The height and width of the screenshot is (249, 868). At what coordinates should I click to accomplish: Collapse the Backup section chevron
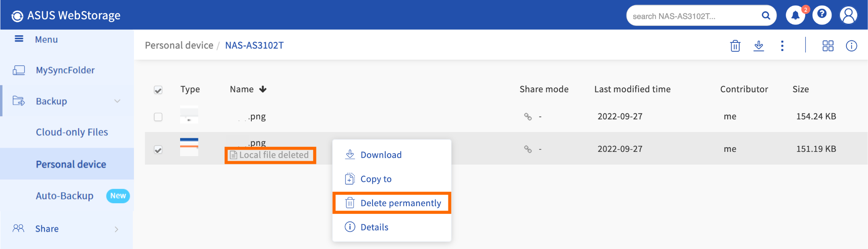coord(117,101)
